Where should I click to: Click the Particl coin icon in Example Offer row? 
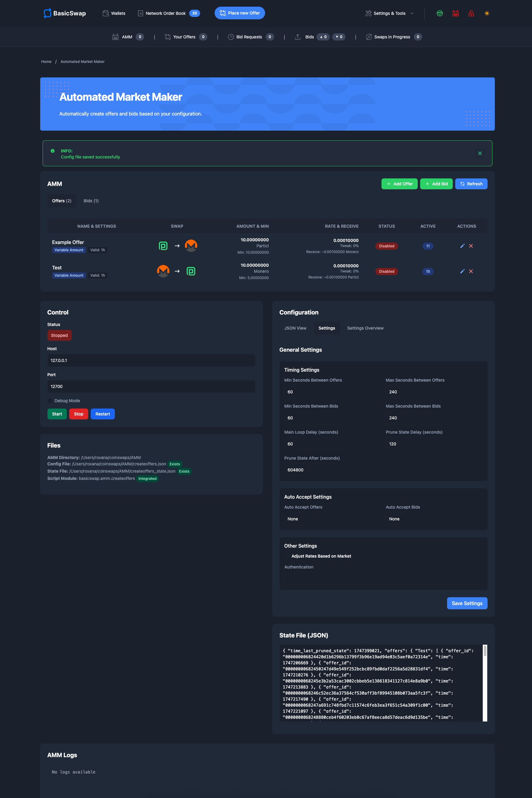(163, 246)
